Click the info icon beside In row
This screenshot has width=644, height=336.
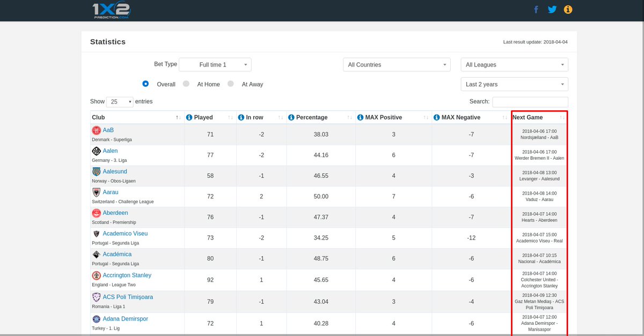tap(241, 117)
